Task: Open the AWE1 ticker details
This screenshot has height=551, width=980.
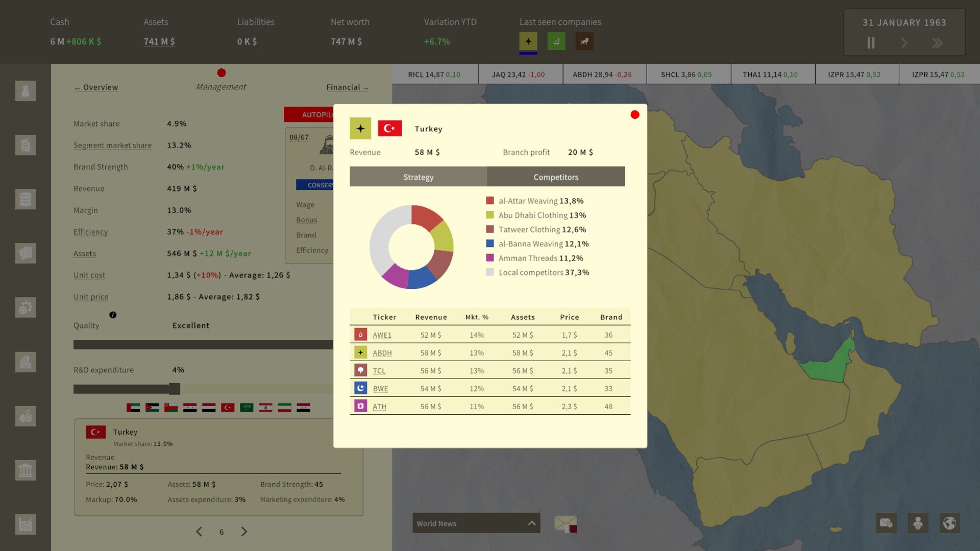Action: pos(382,335)
